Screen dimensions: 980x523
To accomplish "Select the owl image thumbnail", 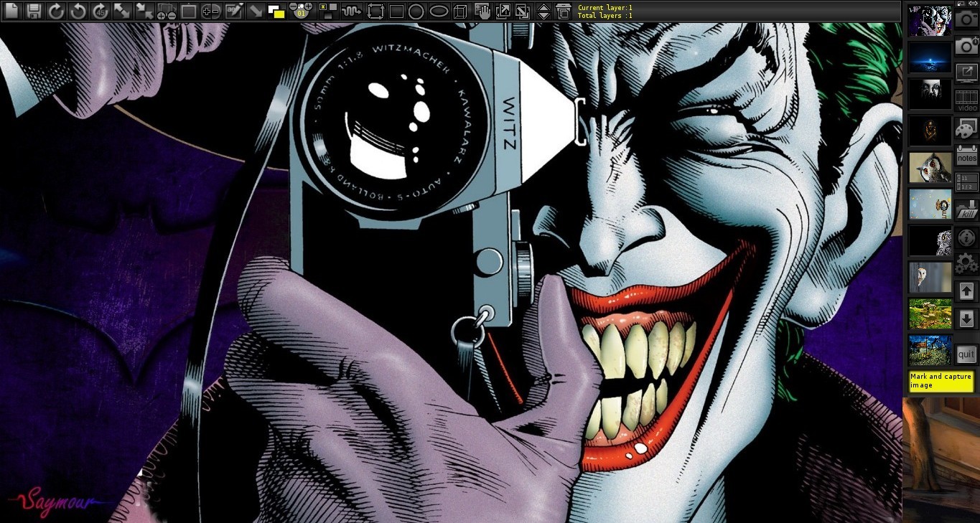I will pos(930,167).
